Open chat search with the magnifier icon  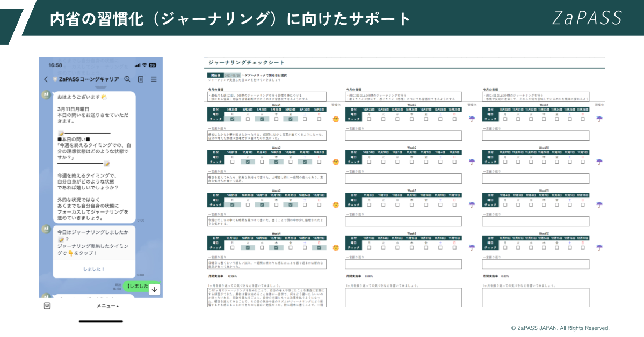(x=128, y=79)
